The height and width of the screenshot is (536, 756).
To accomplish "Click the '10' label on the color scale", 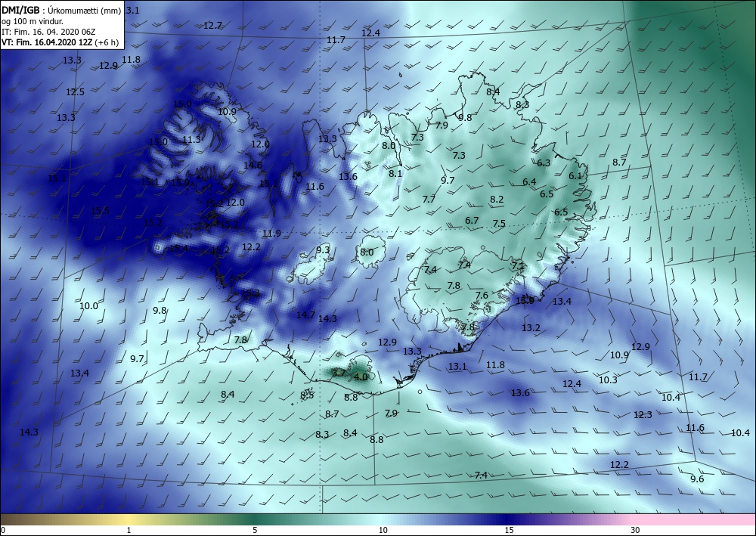I will (x=383, y=531).
